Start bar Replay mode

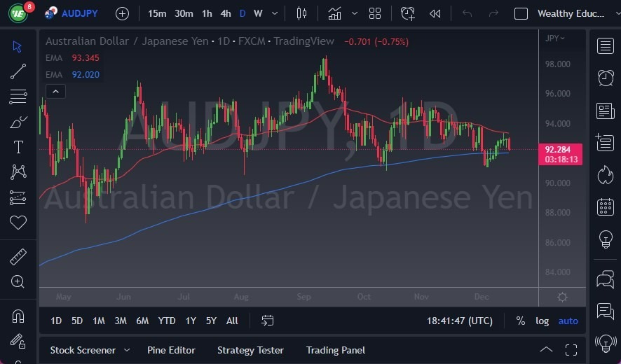435,14
